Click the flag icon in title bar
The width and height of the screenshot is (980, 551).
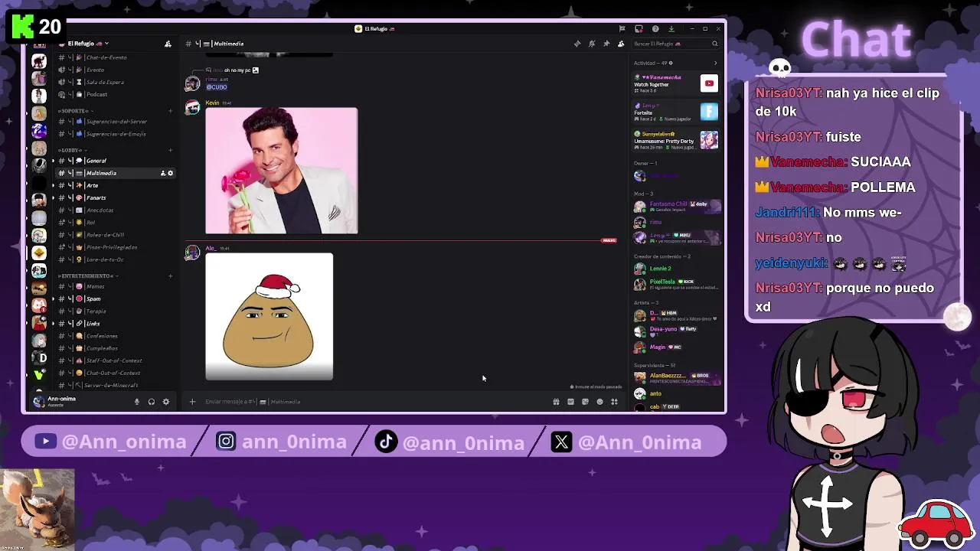622,29
